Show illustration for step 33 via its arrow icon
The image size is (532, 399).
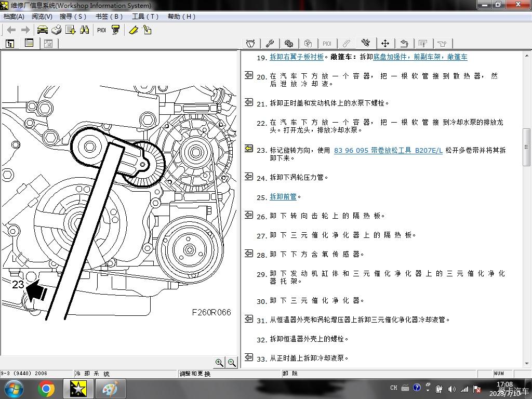click(249, 357)
